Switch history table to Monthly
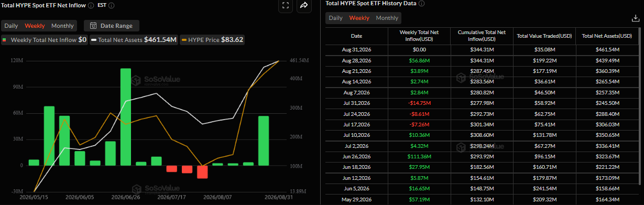Viewport: 644px width, 205px height. coord(387,18)
